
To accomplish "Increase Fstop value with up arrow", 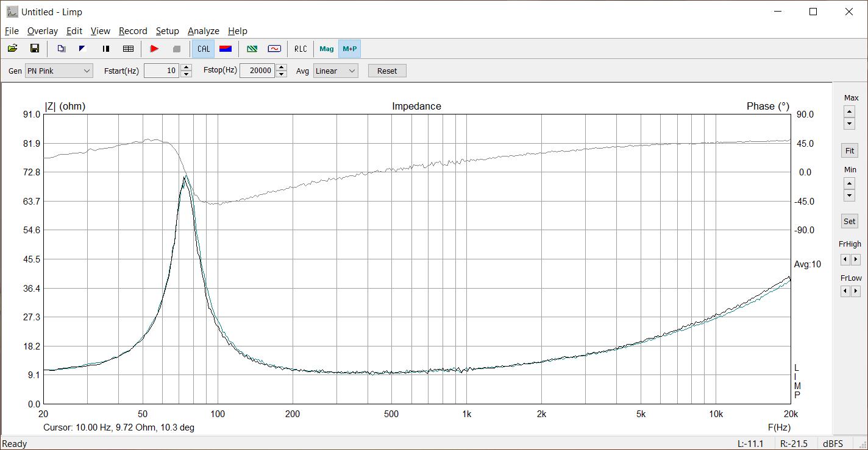I will coord(281,68).
